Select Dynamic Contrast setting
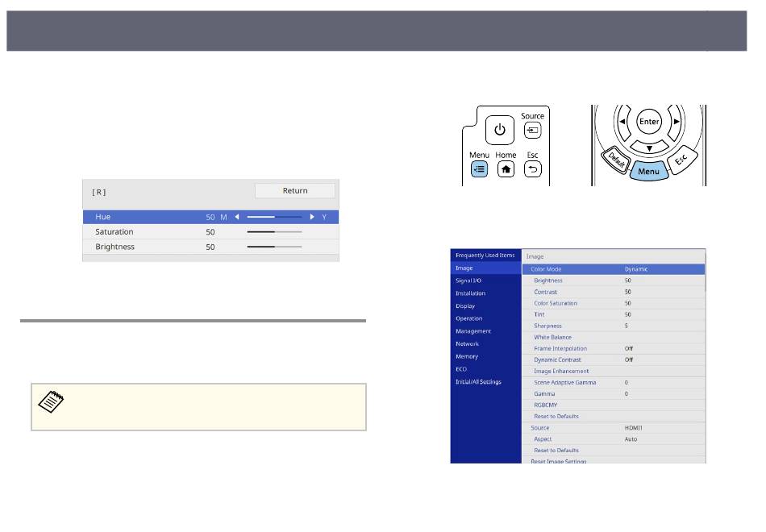The width and height of the screenshot is (766, 532). point(614,360)
